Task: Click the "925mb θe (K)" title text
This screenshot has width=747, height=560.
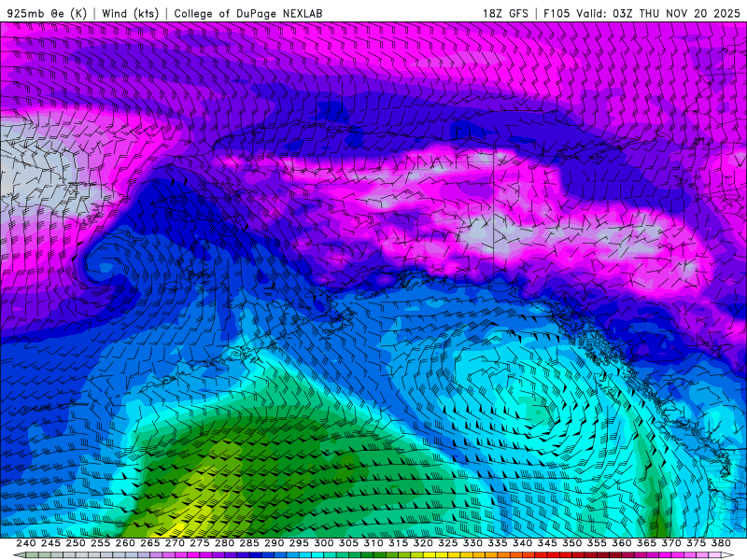Action: tap(47, 13)
